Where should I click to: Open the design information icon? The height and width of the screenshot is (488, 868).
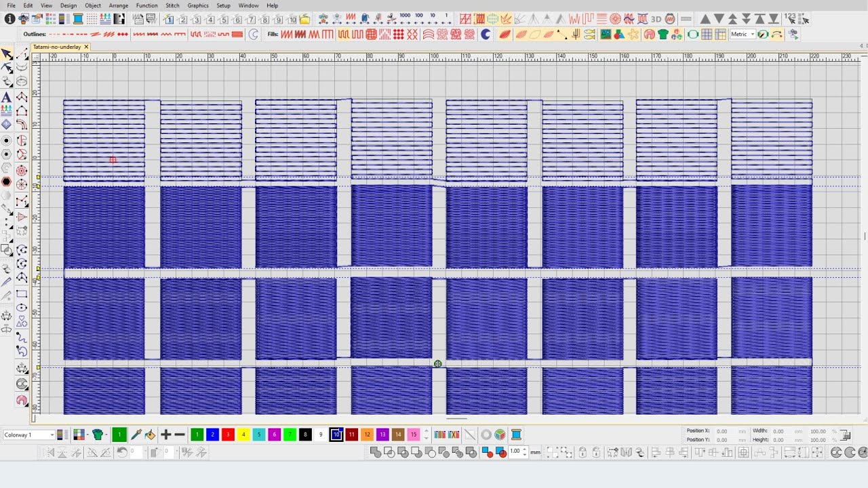click(x=9, y=19)
